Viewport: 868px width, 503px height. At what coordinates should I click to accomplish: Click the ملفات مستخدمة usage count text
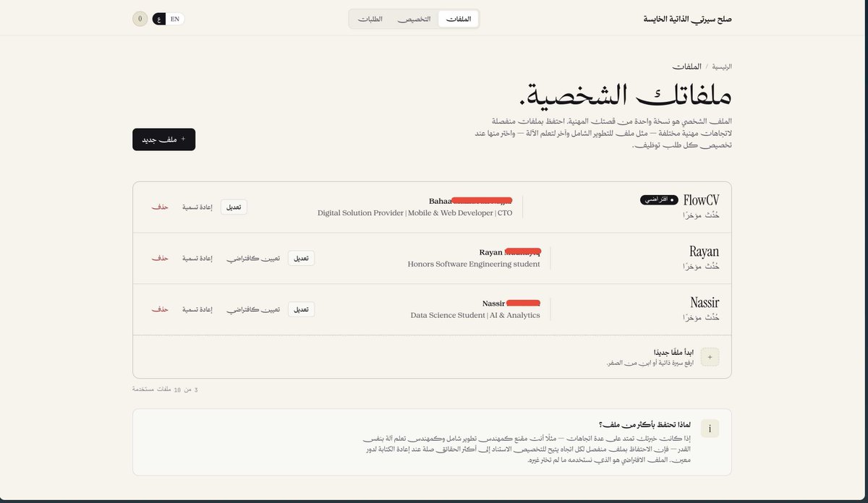point(165,390)
